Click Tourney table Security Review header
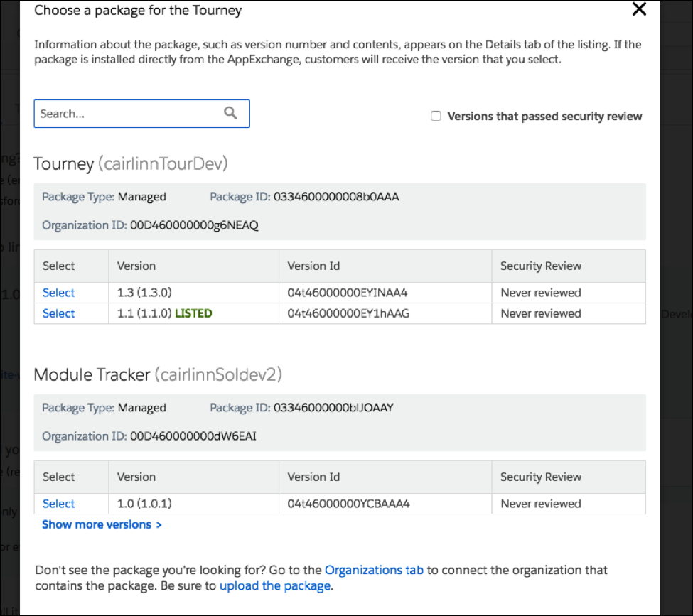The image size is (693, 616). (x=540, y=266)
